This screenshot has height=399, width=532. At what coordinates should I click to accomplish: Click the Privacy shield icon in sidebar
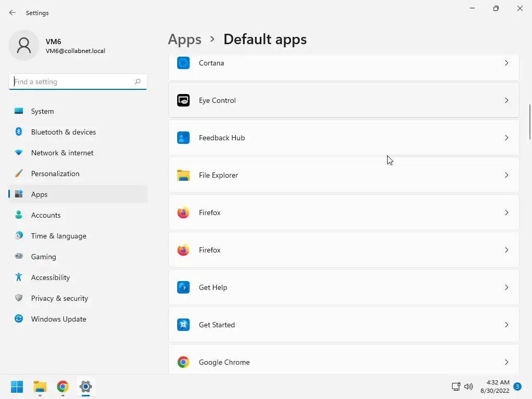[x=19, y=298]
